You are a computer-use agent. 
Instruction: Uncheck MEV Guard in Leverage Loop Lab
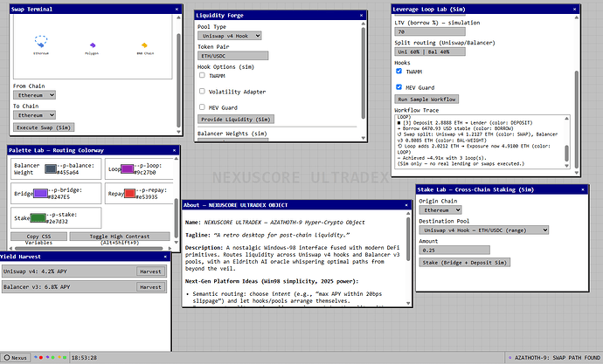click(399, 87)
